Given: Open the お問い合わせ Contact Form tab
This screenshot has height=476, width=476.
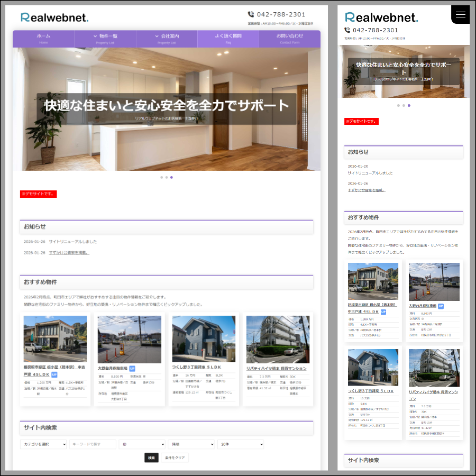Looking at the screenshot, I should pos(289,39).
